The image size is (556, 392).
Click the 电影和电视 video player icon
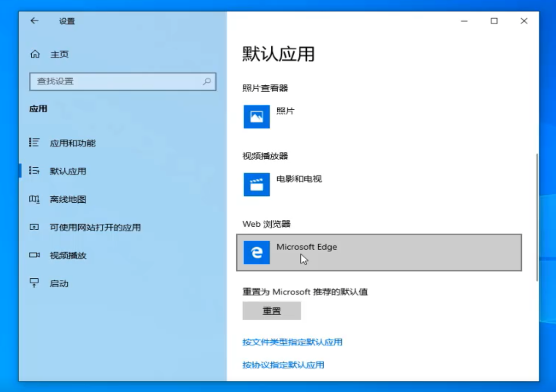point(257,185)
